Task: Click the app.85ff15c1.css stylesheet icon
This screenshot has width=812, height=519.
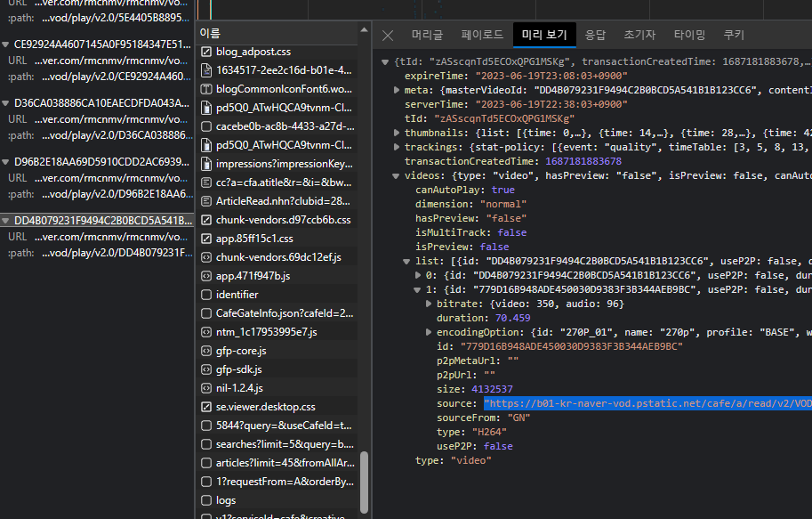Action: (206, 239)
